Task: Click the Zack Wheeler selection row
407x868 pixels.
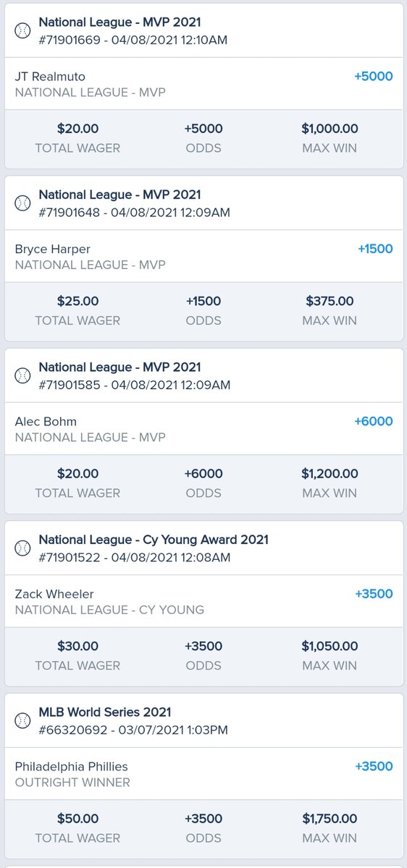Action: [204, 601]
